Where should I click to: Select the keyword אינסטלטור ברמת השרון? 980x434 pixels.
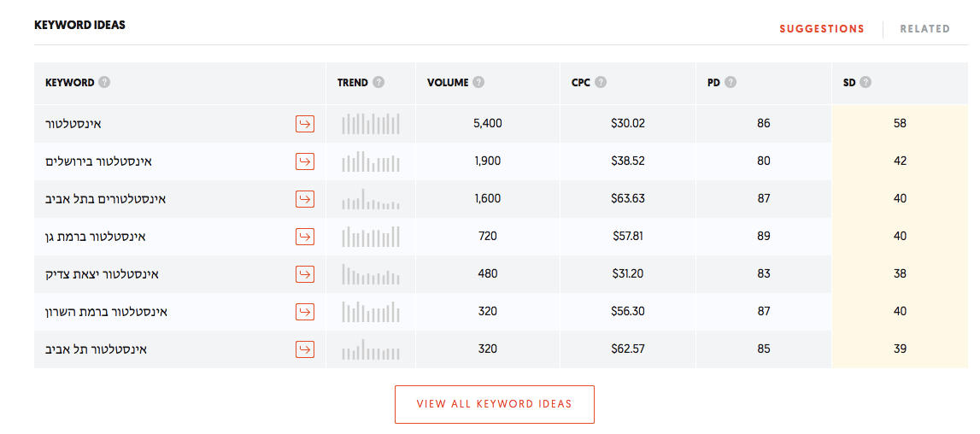106,312
